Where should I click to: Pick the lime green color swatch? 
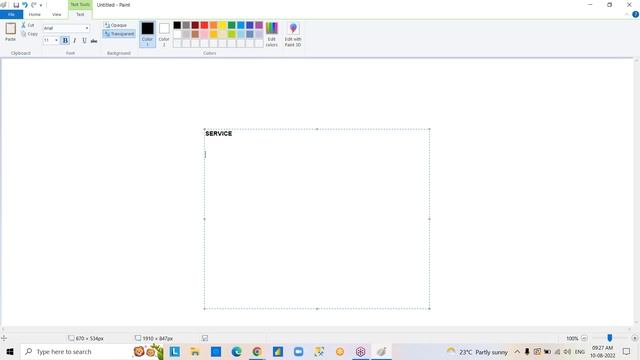(231, 34)
